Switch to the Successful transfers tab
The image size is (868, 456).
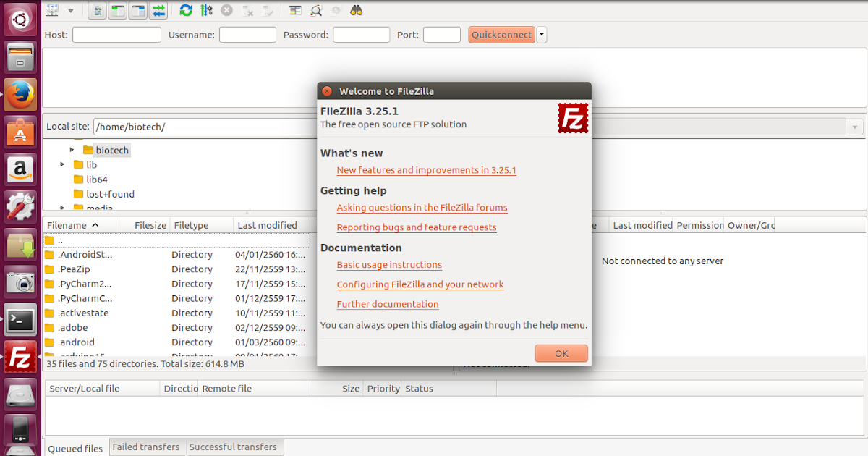(x=233, y=447)
